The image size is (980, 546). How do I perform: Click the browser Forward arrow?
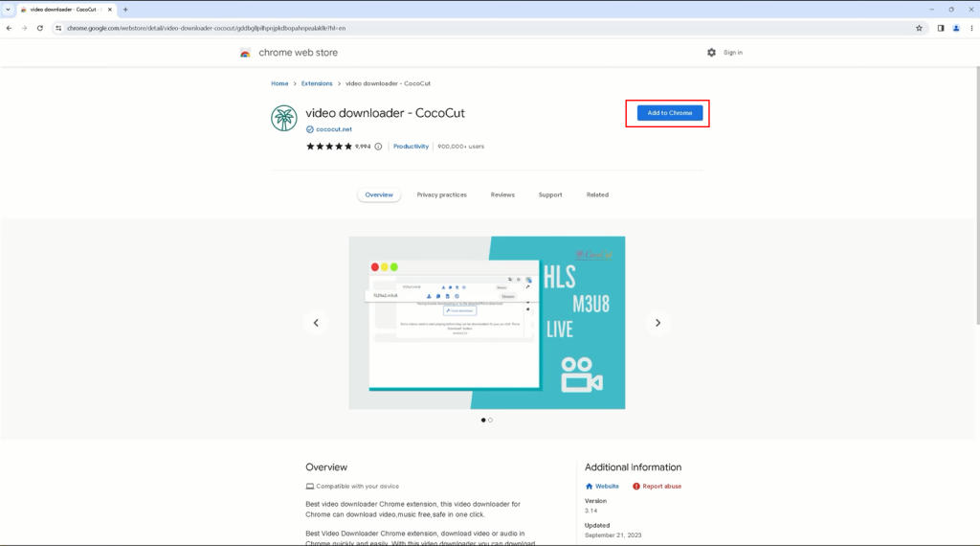pos(24,28)
